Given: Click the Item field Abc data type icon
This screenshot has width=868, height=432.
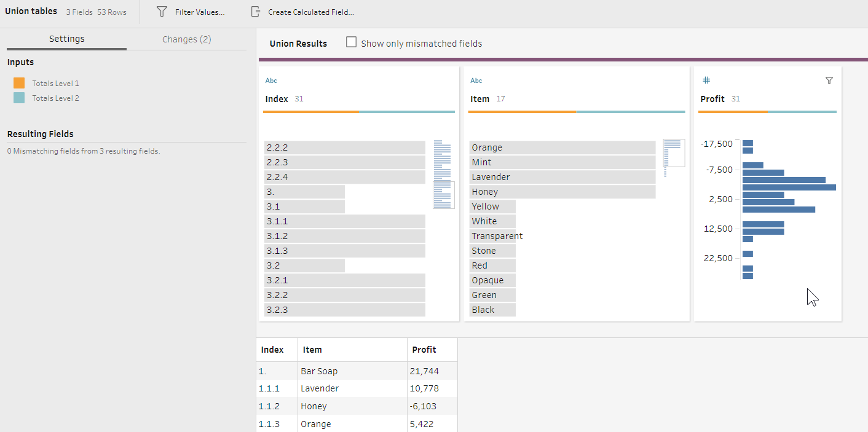Looking at the screenshot, I should (476, 81).
